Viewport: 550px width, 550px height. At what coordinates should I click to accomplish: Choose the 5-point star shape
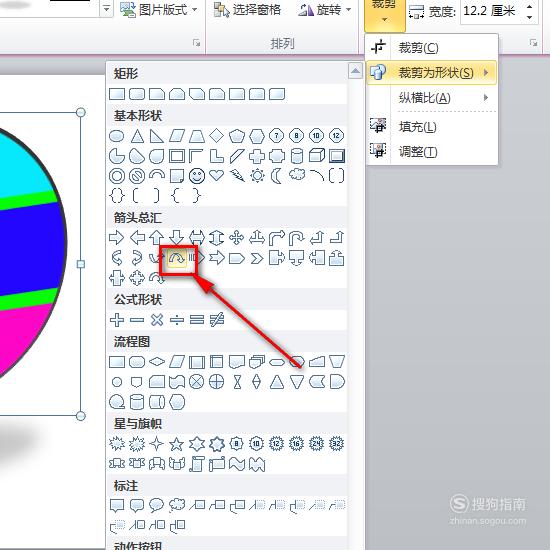coord(176,444)
